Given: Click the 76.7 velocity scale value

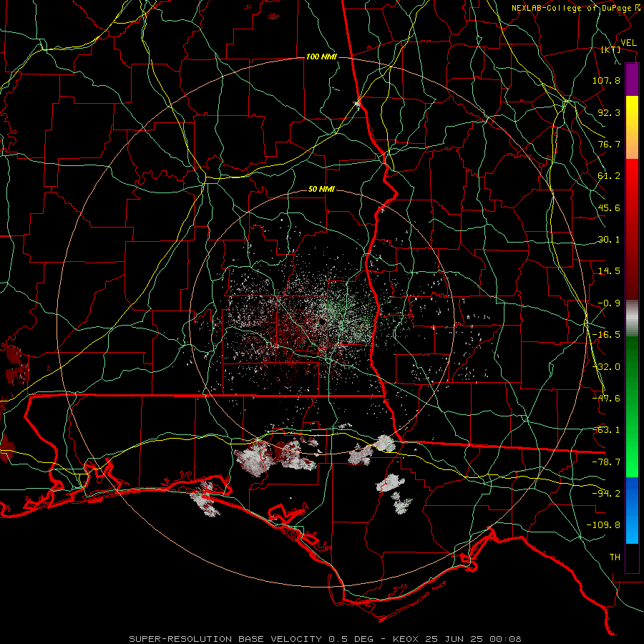Looking at the screenshot, I should pos(609,144).
